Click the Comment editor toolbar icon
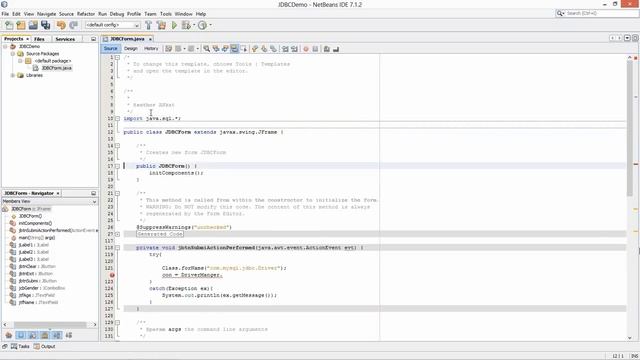Image resolution: width=640 pixels, height=360 pixels. click(x=327, y=49)
